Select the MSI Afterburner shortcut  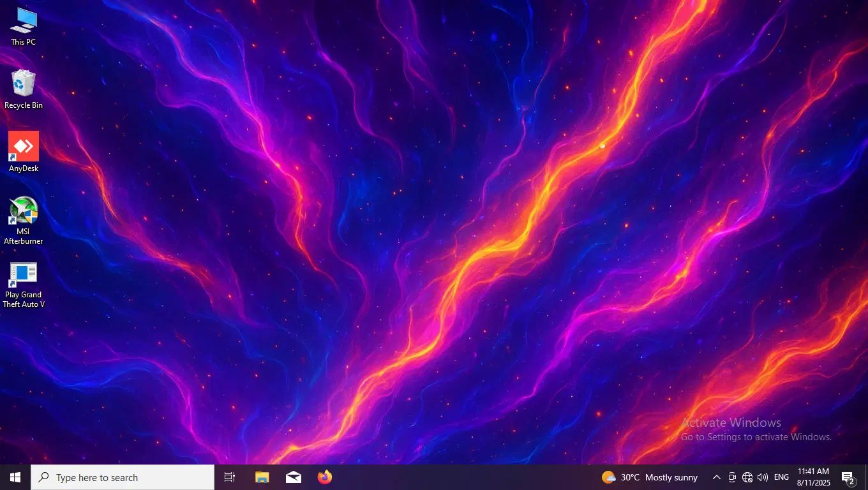coord(24,220)
